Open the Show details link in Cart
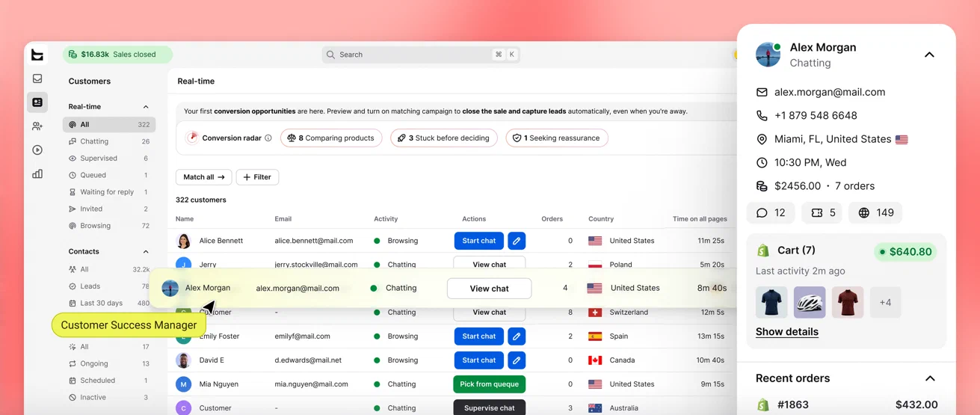Viewport: 980px width, 415px height. tap(786, 332)
